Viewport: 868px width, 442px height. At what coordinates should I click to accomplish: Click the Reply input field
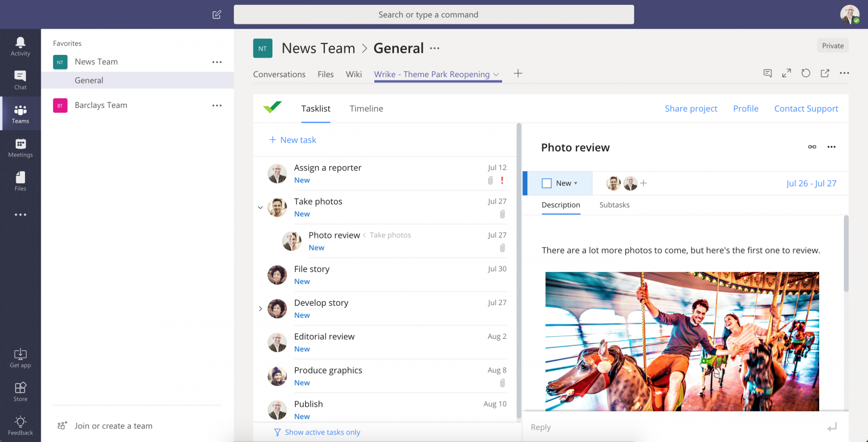point(673,427)
